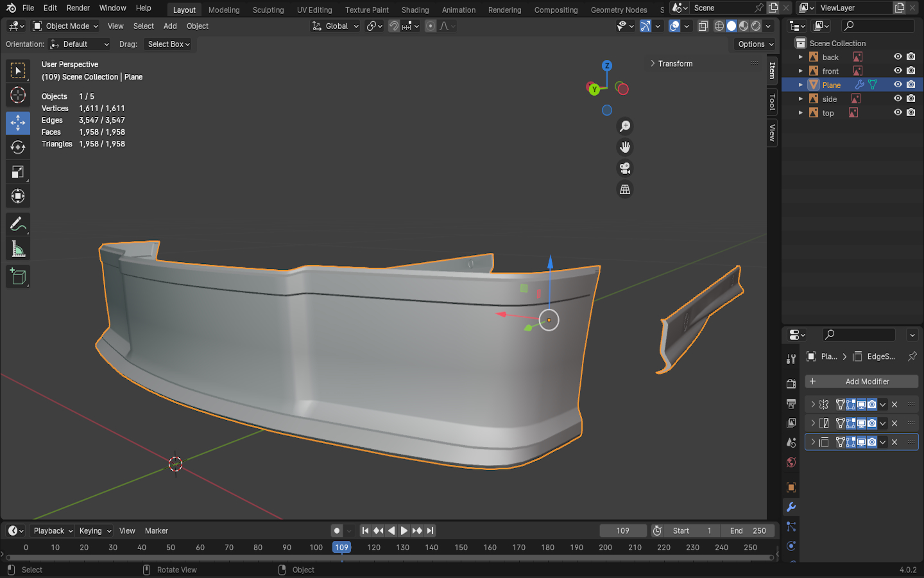Image resolution: width=924 pixels, height=578 pixels.
Task: Jump to the start frame
Action: pos(365,530)
